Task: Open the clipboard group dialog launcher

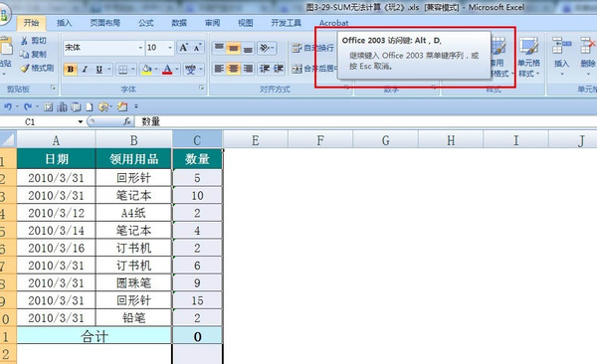Action: point(53,88)
